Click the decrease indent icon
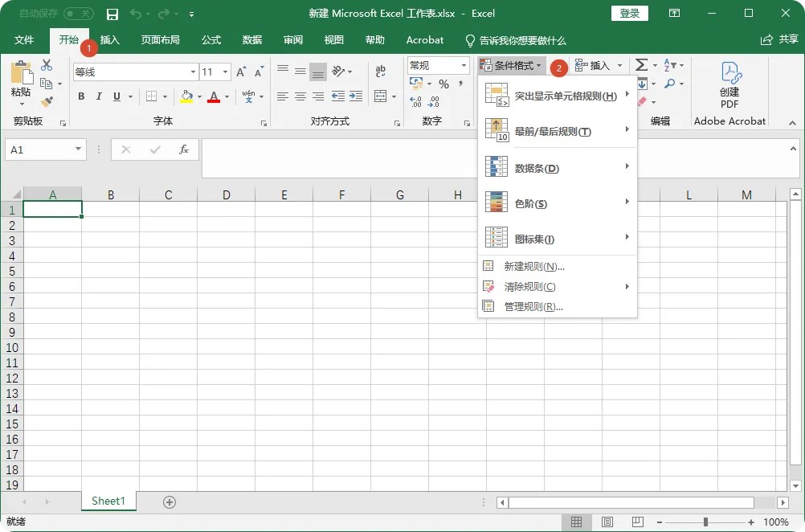 pos(337,96)
